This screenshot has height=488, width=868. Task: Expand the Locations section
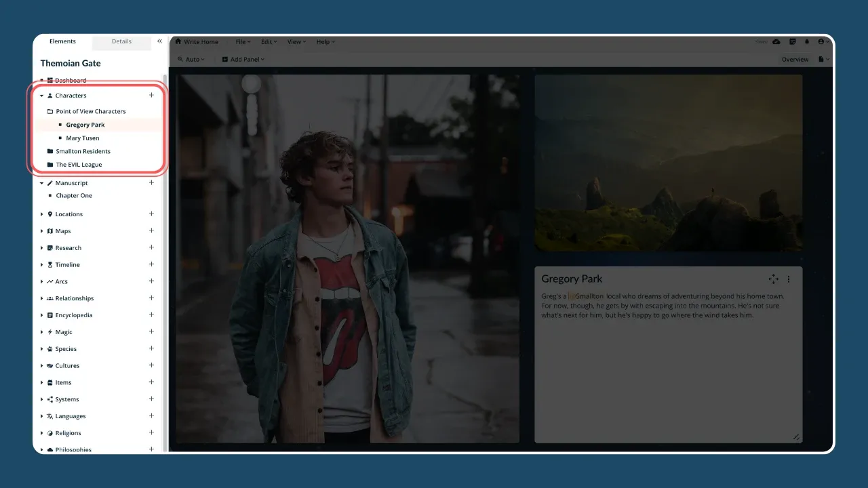pos(42,214)
